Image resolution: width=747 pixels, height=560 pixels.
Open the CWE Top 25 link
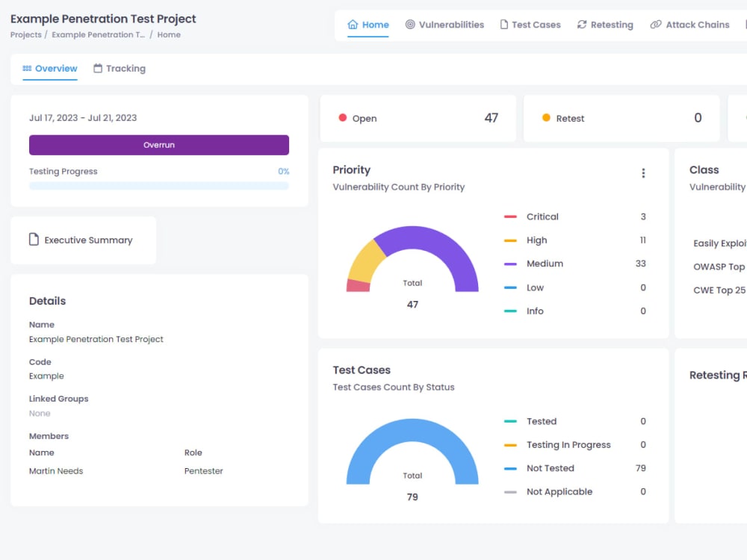click(719, 290)
